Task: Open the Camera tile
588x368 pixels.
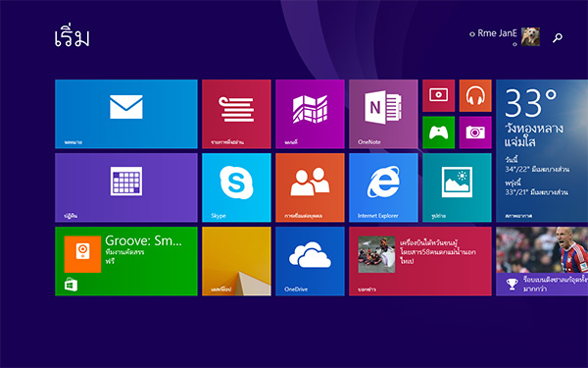Action: pyautogui.click(x=475, y=132)
